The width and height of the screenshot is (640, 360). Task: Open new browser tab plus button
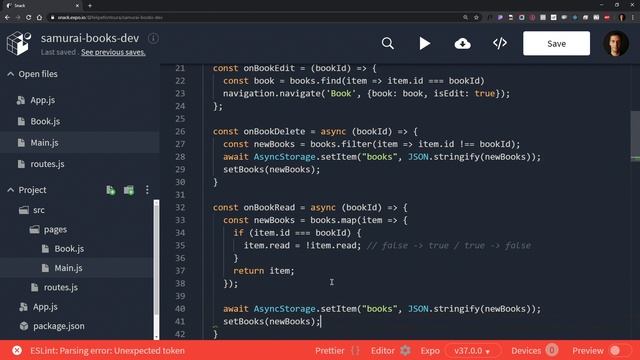click(90, 6)
